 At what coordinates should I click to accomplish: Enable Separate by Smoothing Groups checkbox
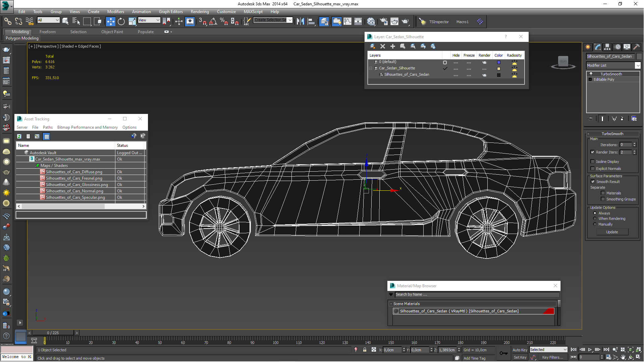(603, 199)
